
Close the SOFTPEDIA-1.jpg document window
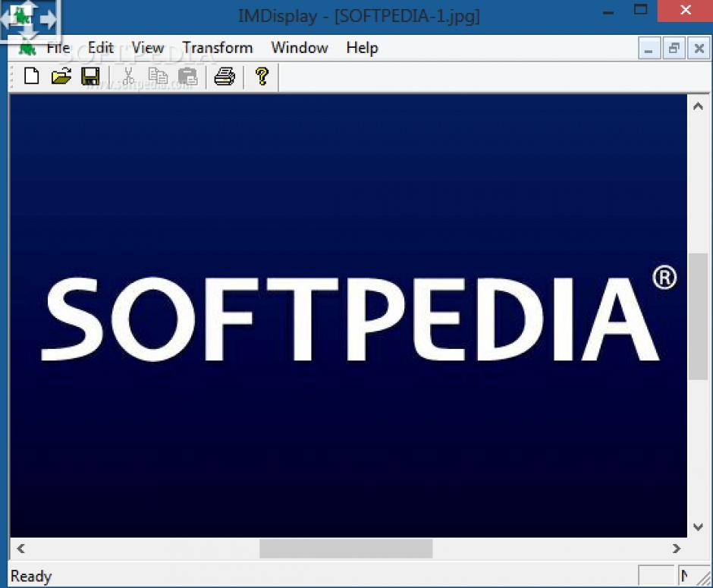click(x=699, y=49)
